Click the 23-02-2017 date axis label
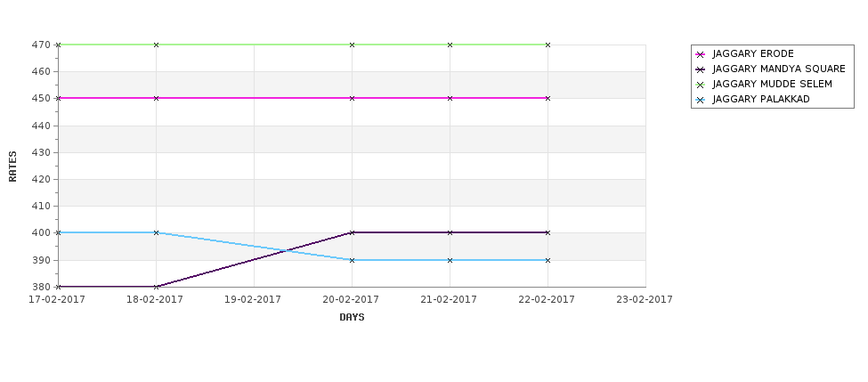The image size is (868, 382). [645, 299]
